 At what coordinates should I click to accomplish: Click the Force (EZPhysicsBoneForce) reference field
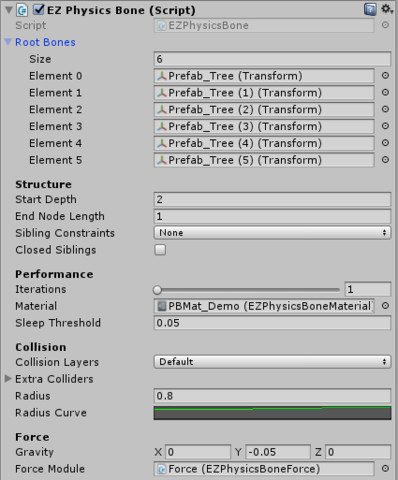point(264,469)
